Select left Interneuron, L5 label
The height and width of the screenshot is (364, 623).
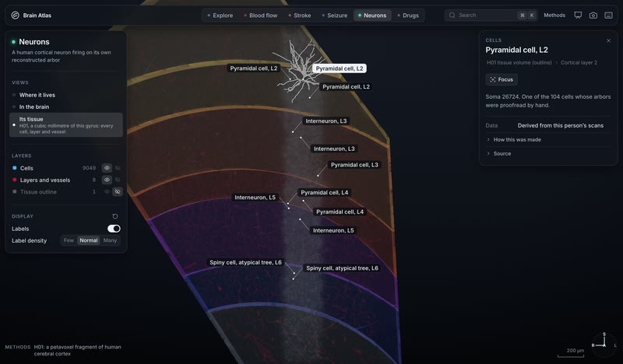point(255,198)
